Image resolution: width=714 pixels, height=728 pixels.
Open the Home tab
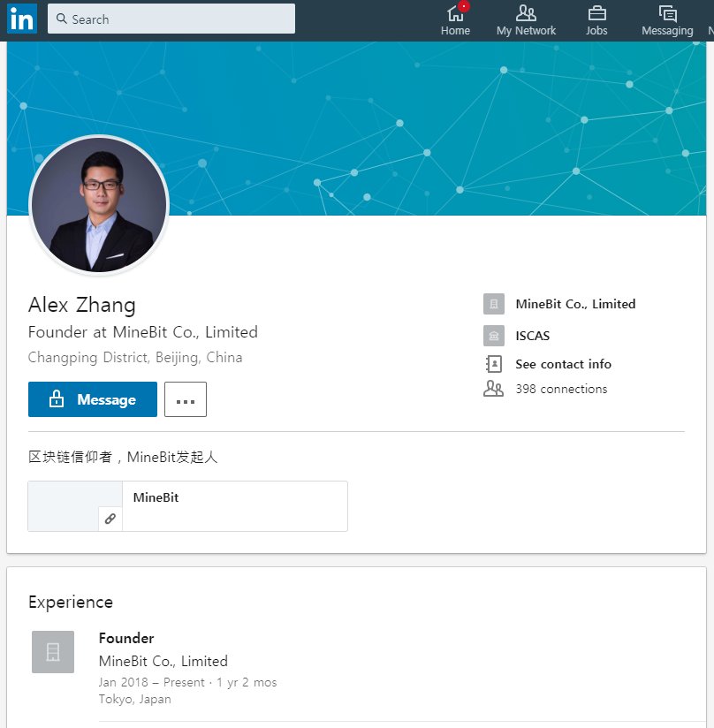(x=455, y=20)
